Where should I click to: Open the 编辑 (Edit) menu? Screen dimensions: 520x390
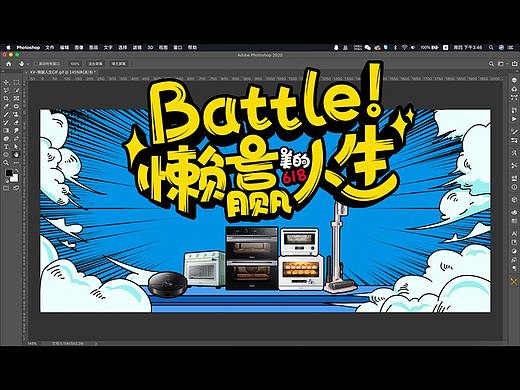64,47
